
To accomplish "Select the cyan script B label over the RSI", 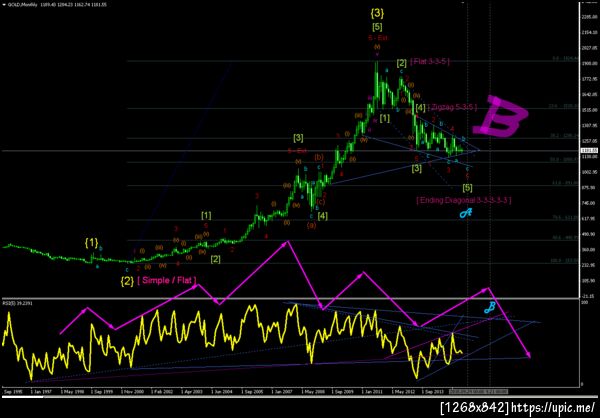I will pyautogui.click(x=490, y=308).
